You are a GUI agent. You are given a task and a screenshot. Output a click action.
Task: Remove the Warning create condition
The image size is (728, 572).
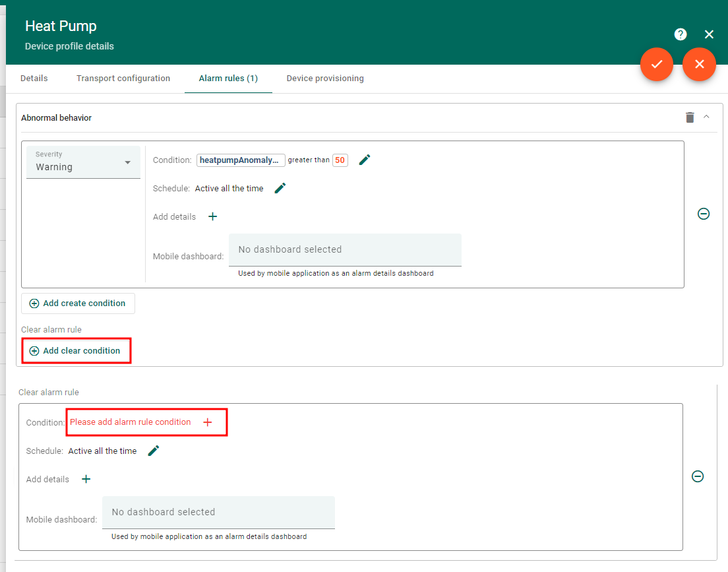(x=704, y=214)
